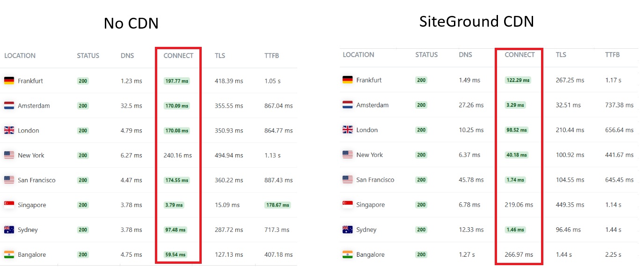Click the 98.52 ms connect badge
This screenshot has width=644, height=268.
[517, 130]
